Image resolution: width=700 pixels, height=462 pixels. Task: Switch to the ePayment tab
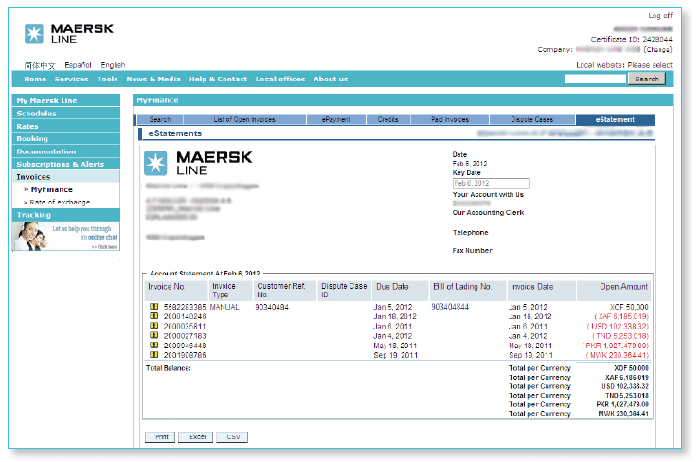(x=336, y=120)
